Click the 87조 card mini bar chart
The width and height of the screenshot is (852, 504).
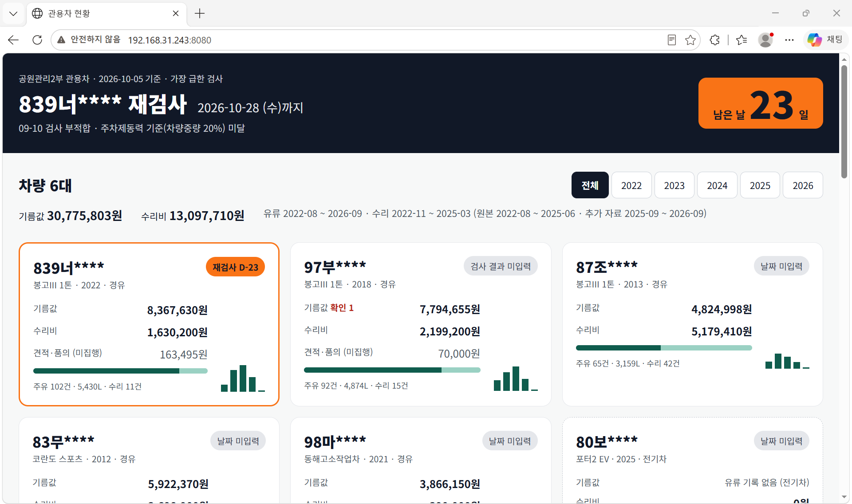point(787,361)
